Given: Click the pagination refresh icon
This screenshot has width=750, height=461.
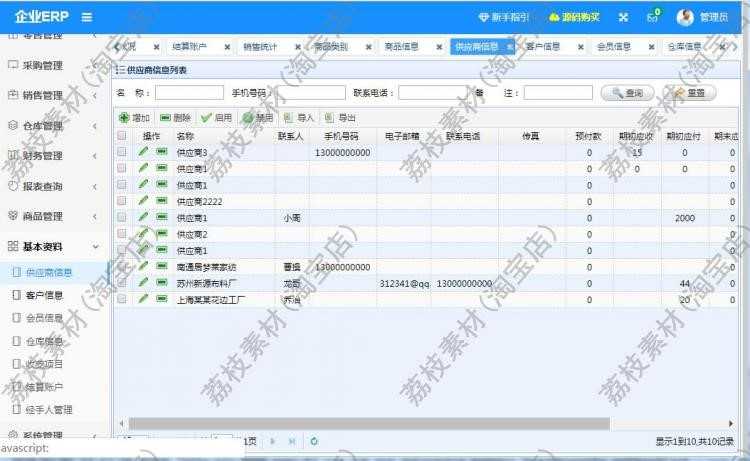Looking at the screenshot, I should point(314,441).
